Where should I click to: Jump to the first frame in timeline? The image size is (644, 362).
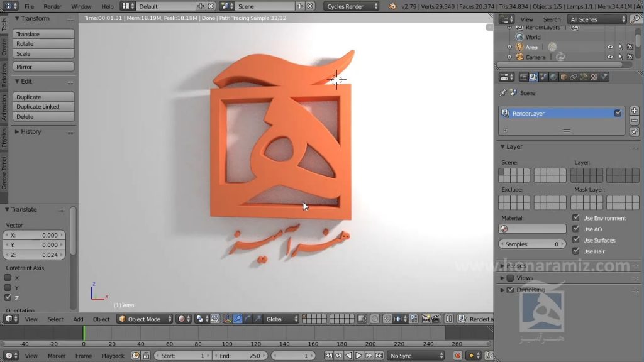pos(328,356)
